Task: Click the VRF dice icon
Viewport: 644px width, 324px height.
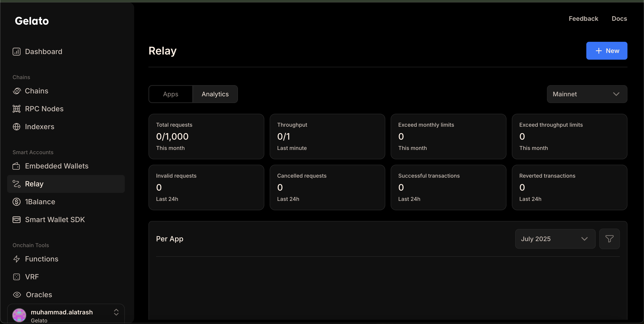Action: [x=17, y=277]
